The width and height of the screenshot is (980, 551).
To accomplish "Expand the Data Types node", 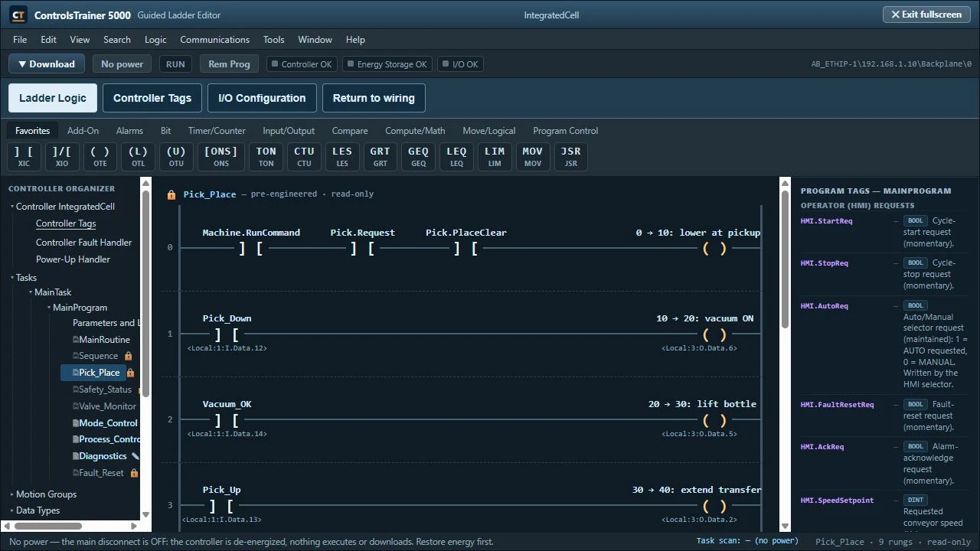I will coord(12,510).
